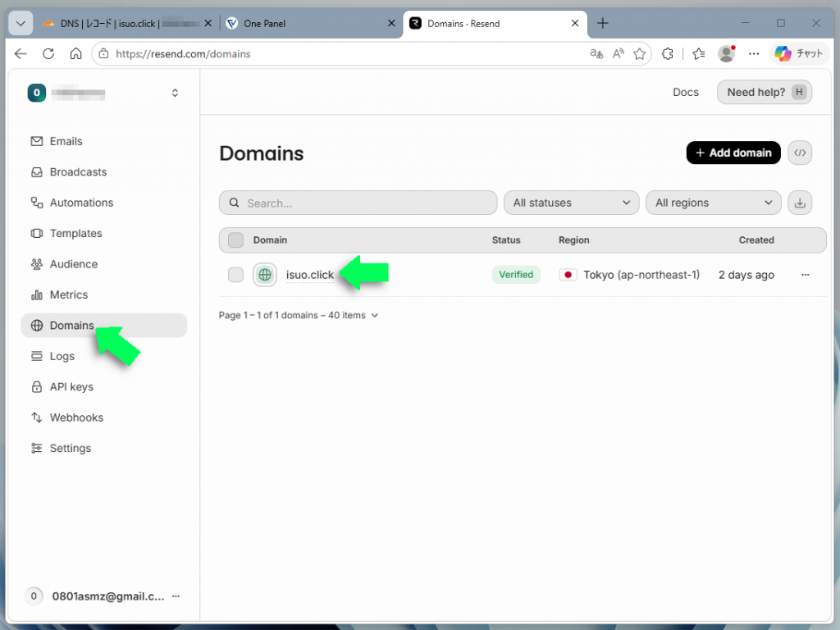Click the globe icon beside isuo.click
Screen dimensions: 840x630
click(x=265, y=275)
